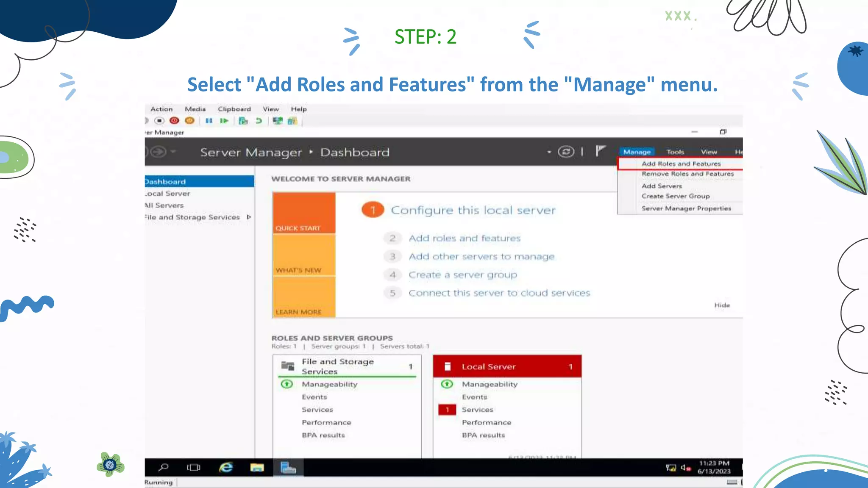Viewport: 868px width, 488px height.
Task: Click the orange Save VM state icon
Action: tap(189, 121)
